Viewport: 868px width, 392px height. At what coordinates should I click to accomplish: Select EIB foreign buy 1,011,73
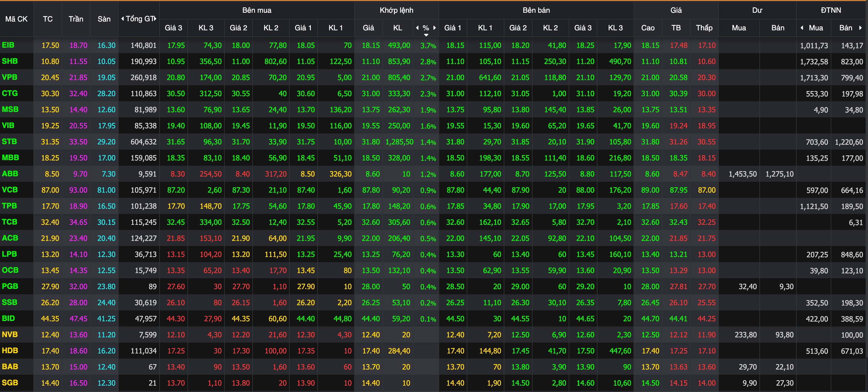814,46
